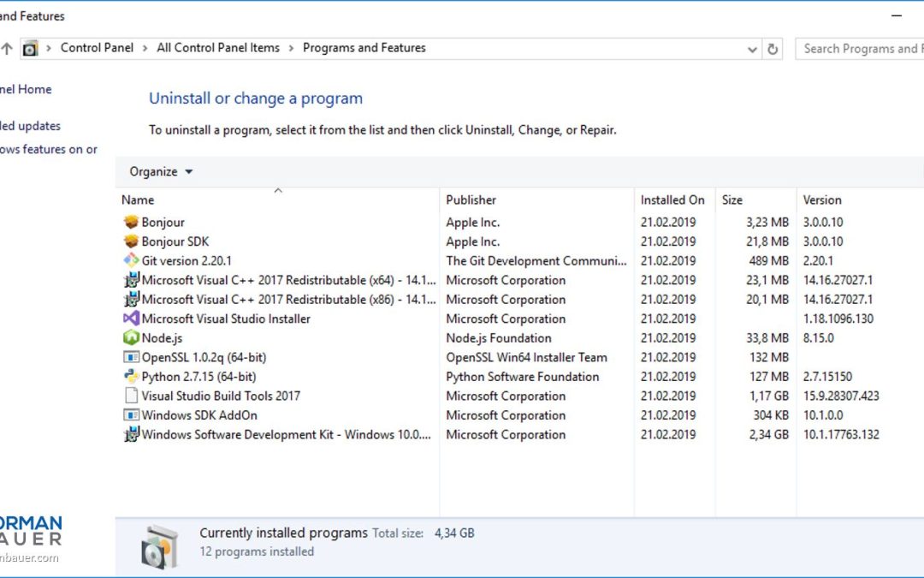Click the OpenSSL 1.0.2q program icon

pos(131,357)
